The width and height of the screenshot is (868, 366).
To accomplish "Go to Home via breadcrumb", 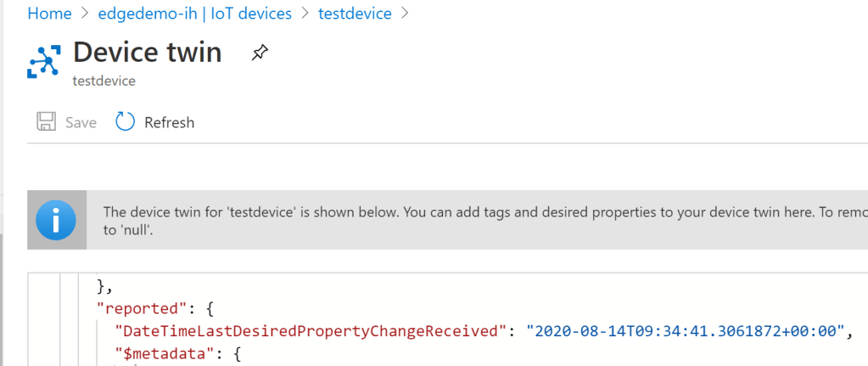I will [49, 14].
